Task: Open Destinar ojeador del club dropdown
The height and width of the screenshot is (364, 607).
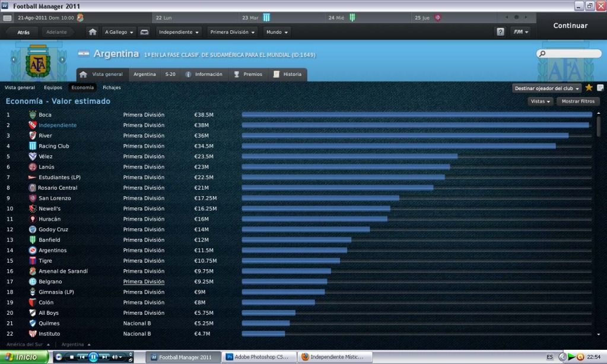Action: point(546,88)
